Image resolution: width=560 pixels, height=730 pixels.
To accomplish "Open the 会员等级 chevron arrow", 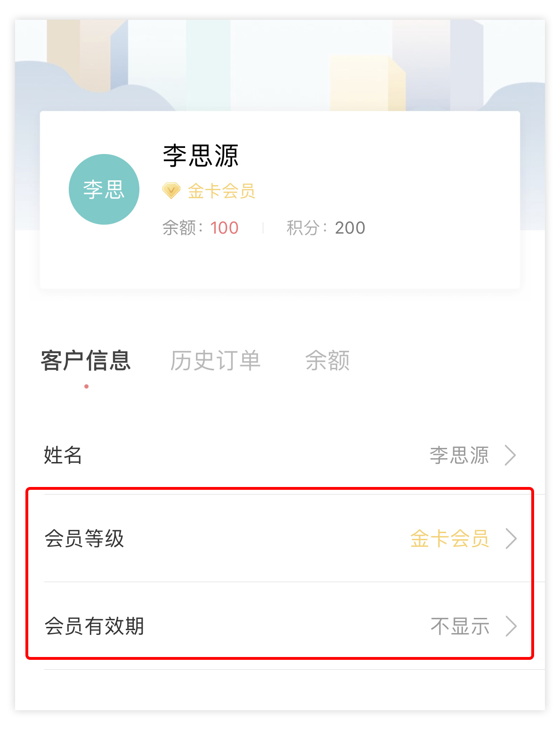I will [511, 539].
